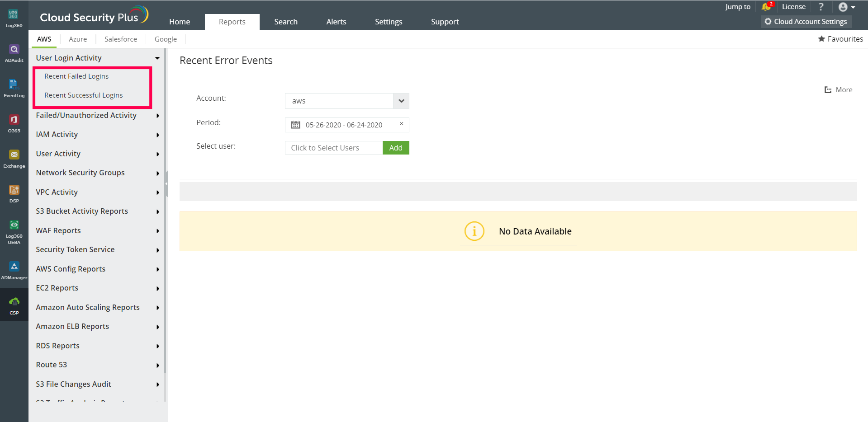Expand the Route 53 section

tap(158, 365)
